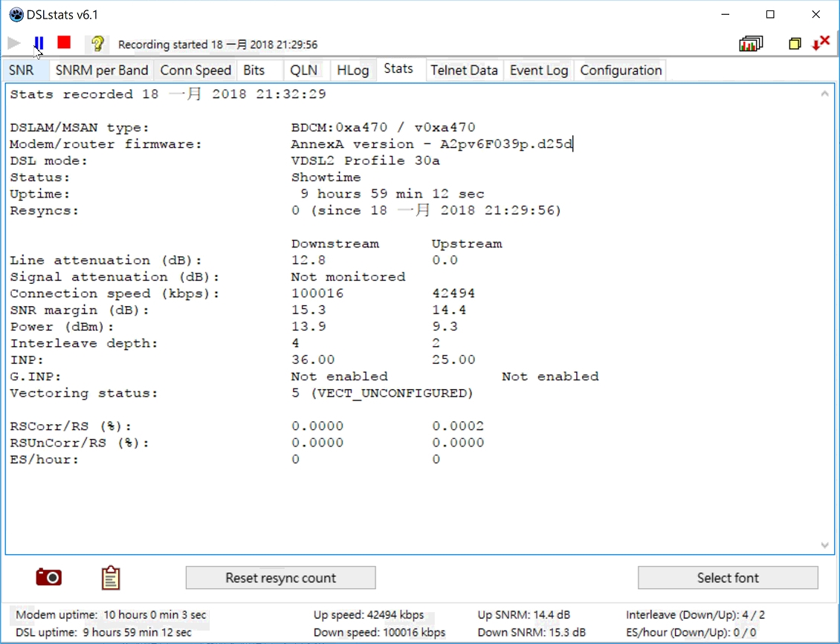Close the DSLstats window
840x644 pixels.
[x=816, y=14]
